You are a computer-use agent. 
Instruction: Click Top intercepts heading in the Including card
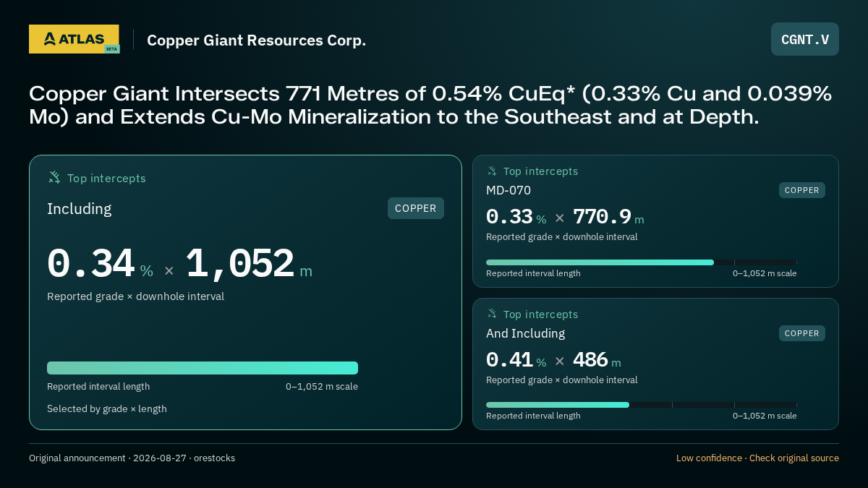[106, 178]
